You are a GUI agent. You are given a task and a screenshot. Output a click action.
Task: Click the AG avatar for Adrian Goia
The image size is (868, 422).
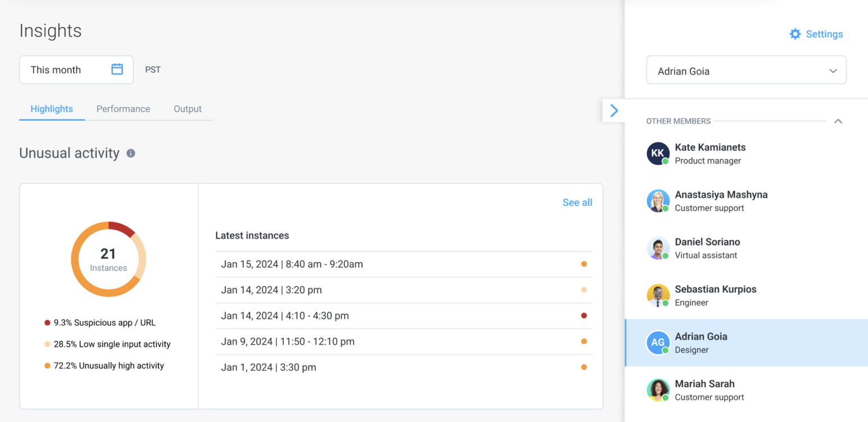[x=658, y=343]
